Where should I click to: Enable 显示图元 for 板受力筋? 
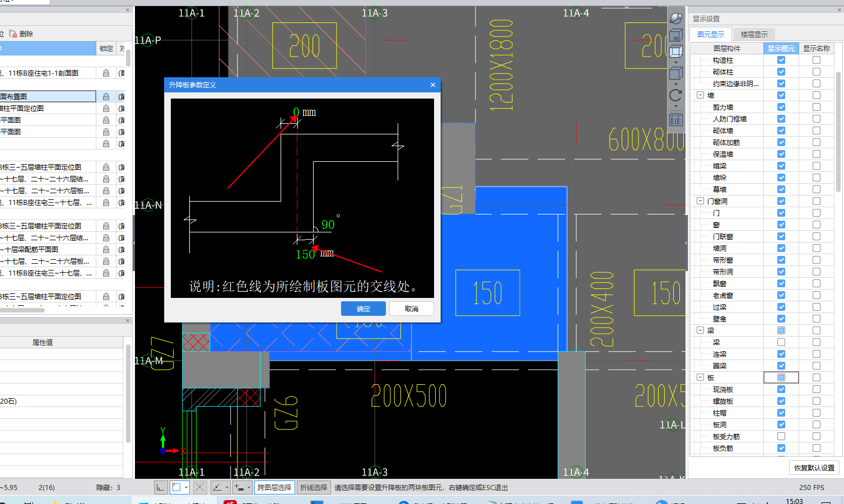point(781,436)
